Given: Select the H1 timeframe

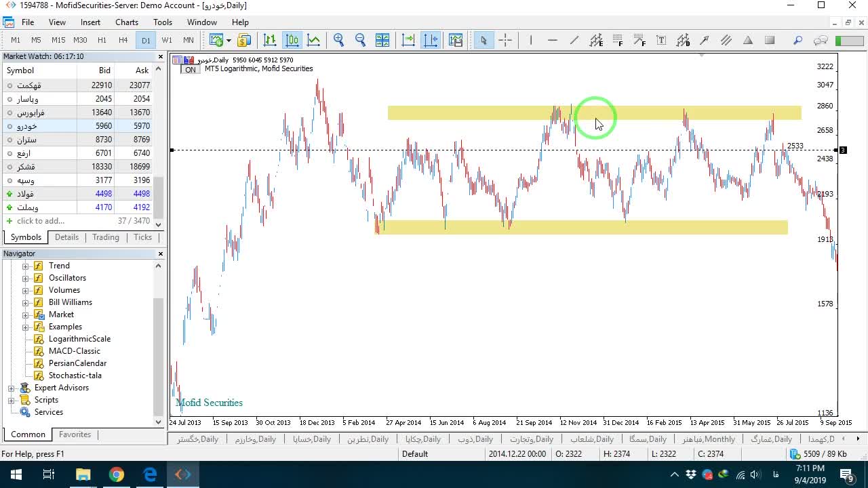Looking at the screenshot, I should (102, 41).
